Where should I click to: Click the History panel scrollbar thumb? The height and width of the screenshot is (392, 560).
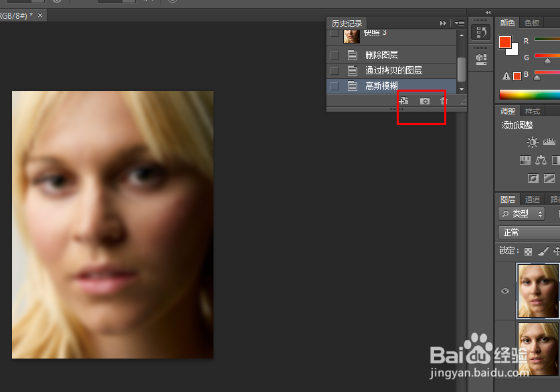462,70
